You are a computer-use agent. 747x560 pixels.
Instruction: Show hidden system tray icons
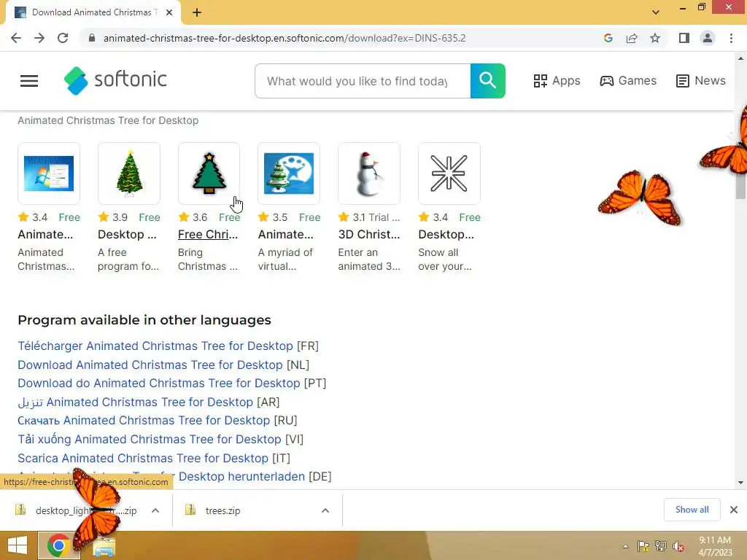(625, 546)
